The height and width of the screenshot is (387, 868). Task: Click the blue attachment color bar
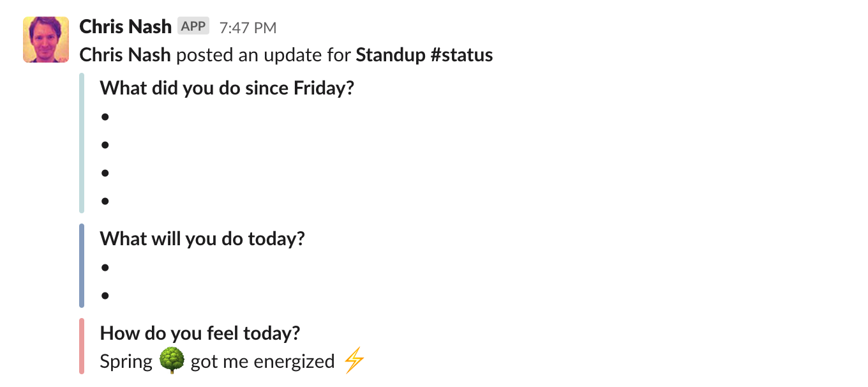click(x=82, y=266)
